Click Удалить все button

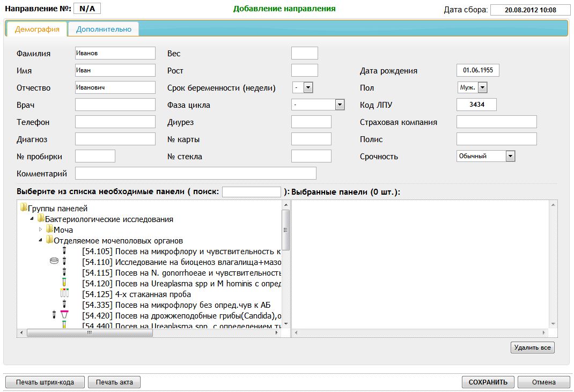point(533,347)
